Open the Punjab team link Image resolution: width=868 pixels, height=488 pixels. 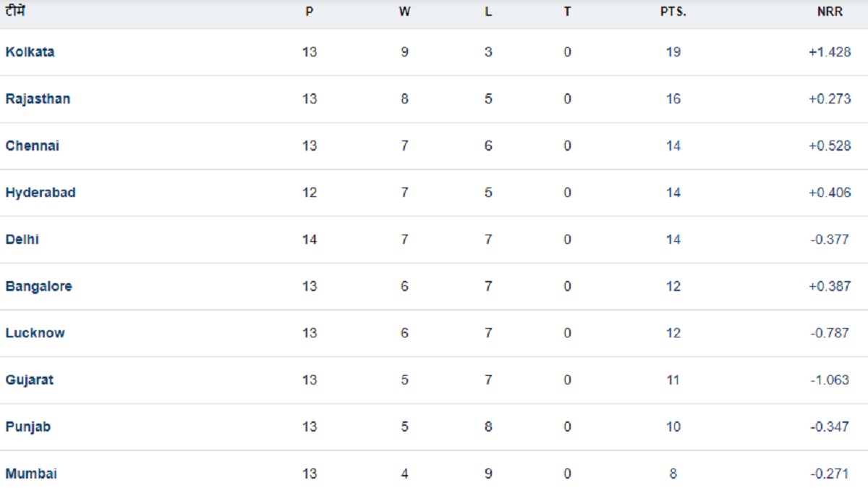27,426
